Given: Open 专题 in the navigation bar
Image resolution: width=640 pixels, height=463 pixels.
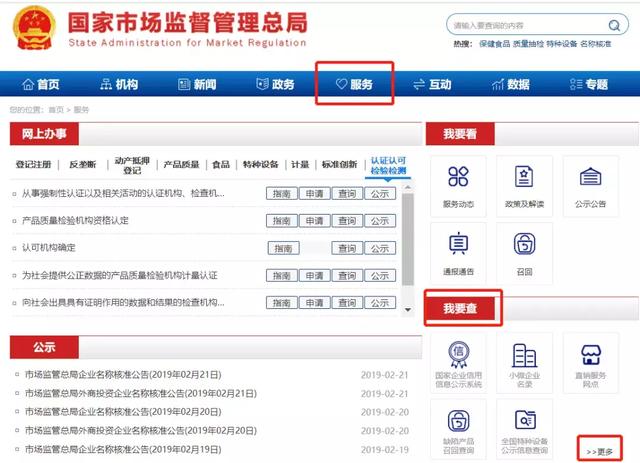Looking at the screenshot, I should click(589, 84).
